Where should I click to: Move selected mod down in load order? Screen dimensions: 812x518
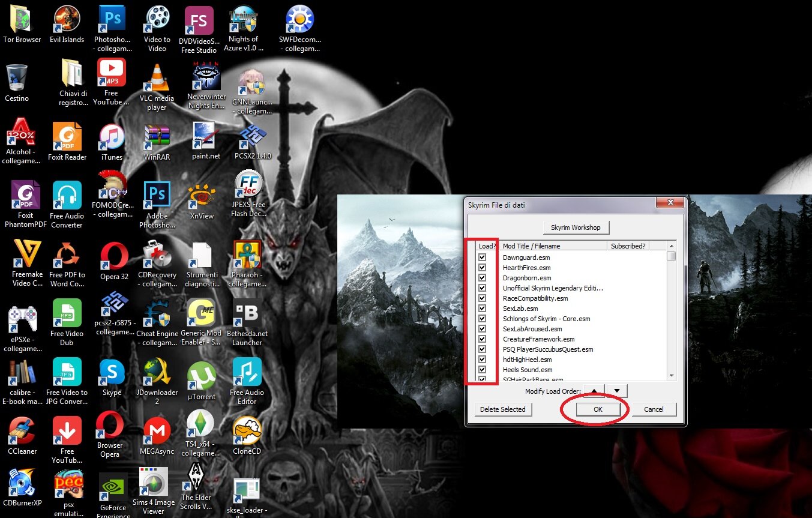pos(617,391)
